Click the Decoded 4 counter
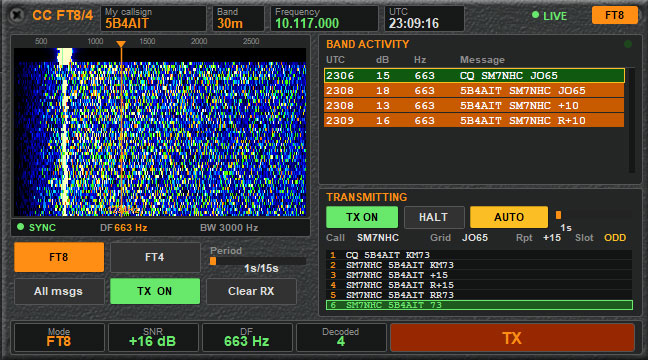 pyautogui.click(x=341, y=338)
